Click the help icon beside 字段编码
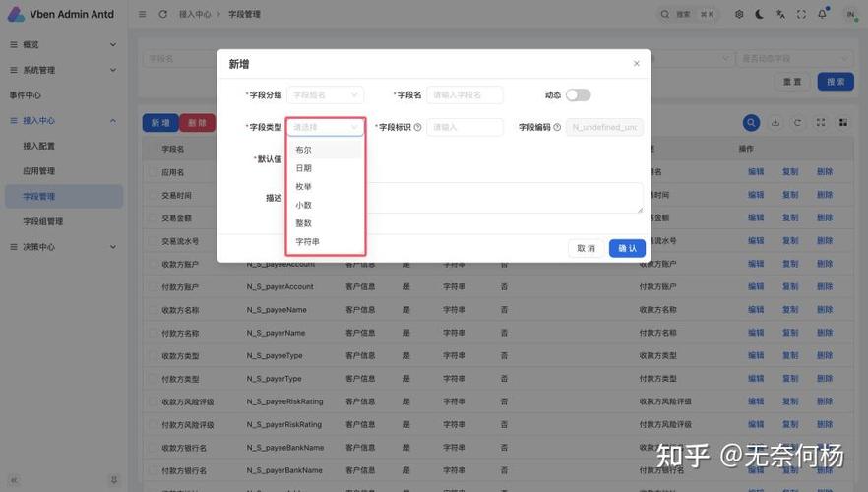The width and height of the screenshot is (868, 492). point(557,127)
